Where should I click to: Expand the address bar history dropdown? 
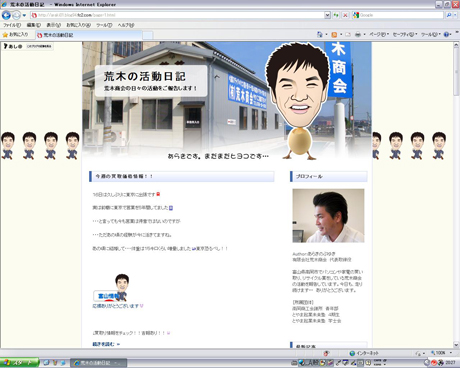point(327,15)
